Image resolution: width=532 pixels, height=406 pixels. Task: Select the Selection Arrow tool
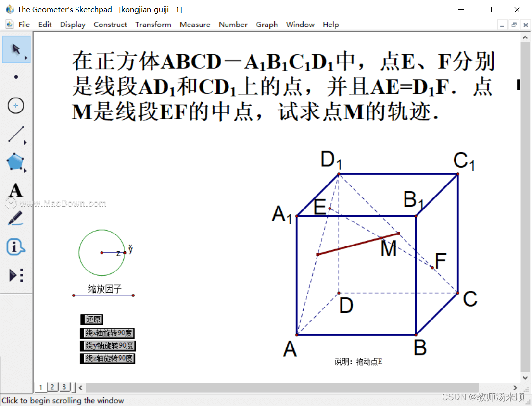pos(16,49)
